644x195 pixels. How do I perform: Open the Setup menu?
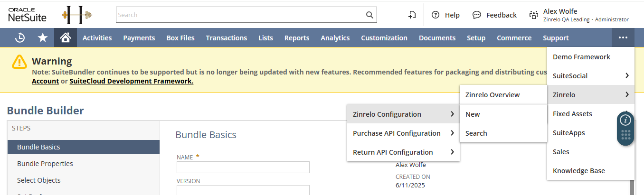pos(476,38)
